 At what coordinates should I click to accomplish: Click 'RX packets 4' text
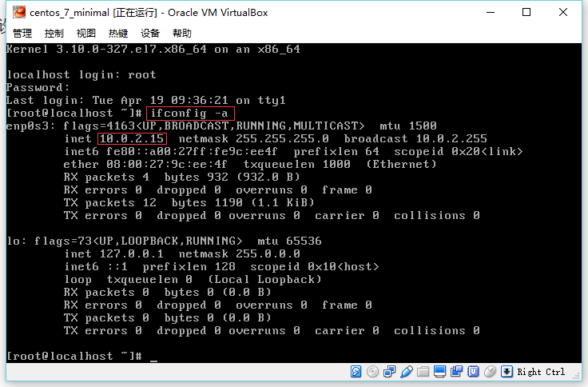pos(106,177)
